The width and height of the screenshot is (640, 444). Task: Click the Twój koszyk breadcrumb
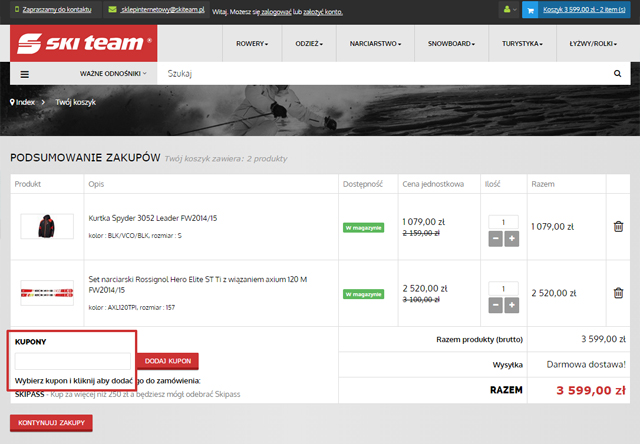click(x=76, y=102)
